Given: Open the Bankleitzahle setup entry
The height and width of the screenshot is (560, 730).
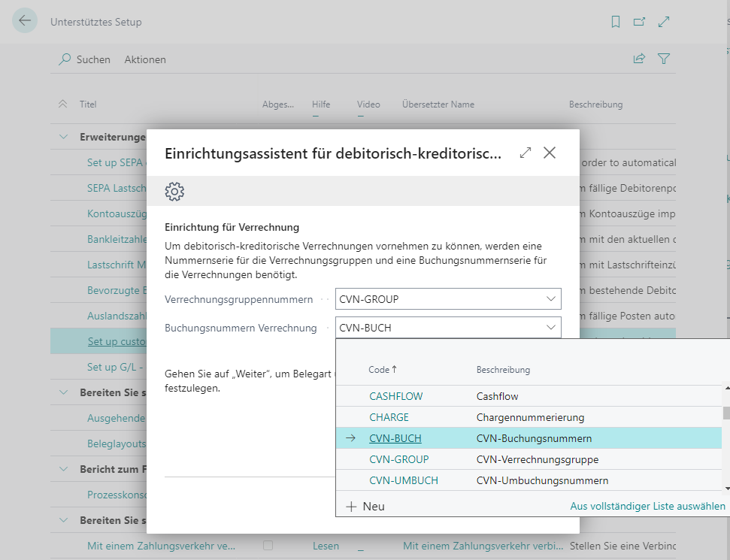Looking at the screenshot, I should 117,239.
